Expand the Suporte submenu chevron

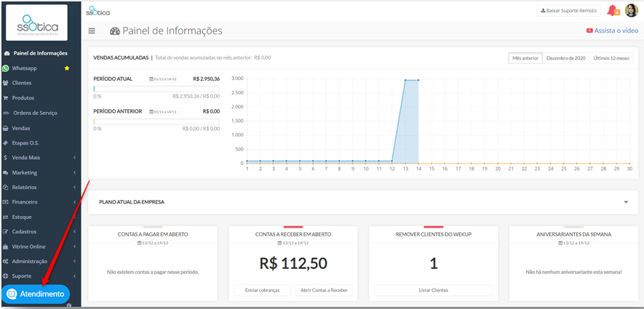(x=75, y=276)
